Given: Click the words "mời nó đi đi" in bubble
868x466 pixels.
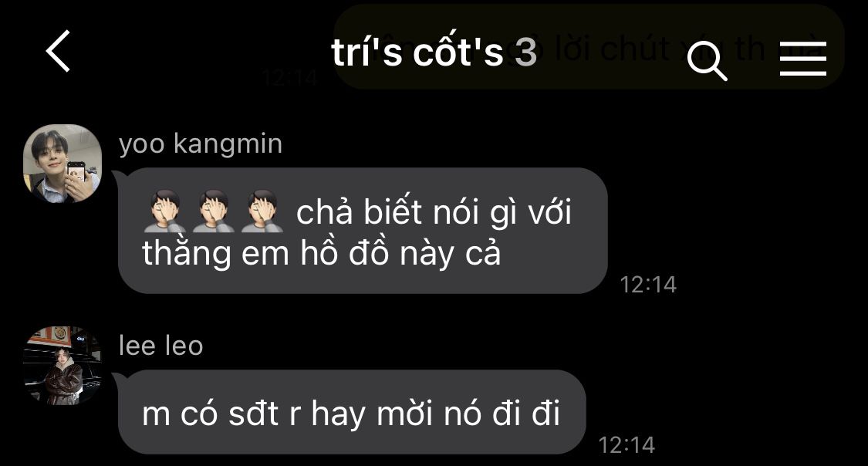Looking at the screenshot, I should tap(469, 414).
